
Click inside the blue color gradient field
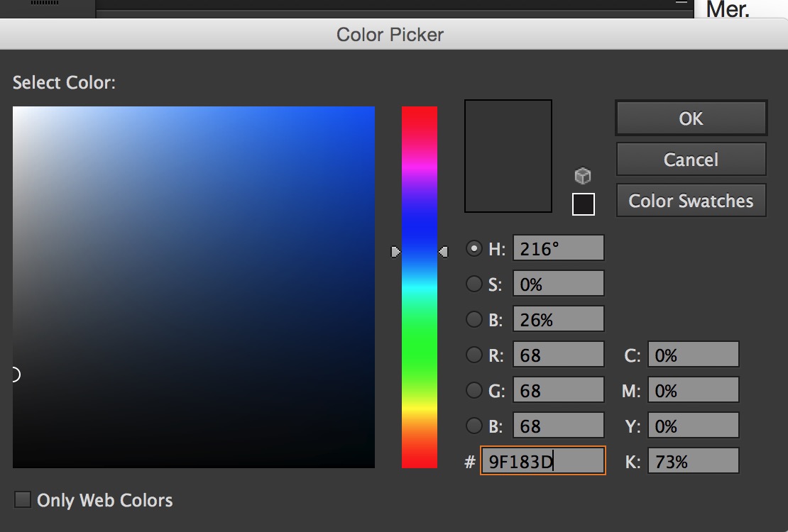click(194, 287)
